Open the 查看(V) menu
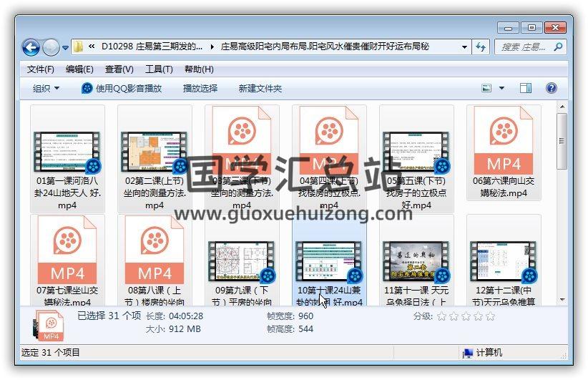Viewport: 588px width, 380px height. point(119,69)
